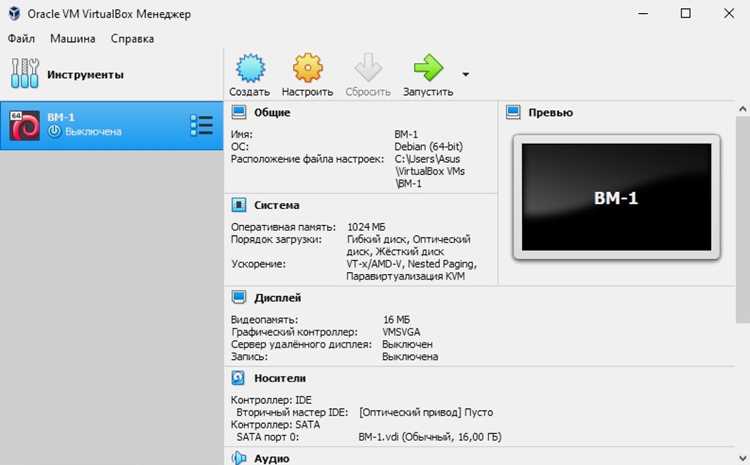Viewport: 750px width, 465px height.
Task: Click the Создать (new VM) toolbar icon
Action: point(250,68)
